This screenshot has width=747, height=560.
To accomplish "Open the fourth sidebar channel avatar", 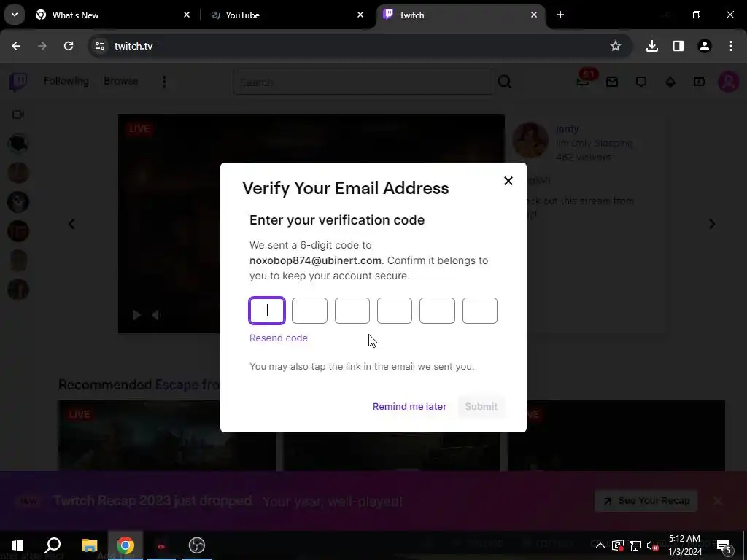I will click(18, 231).
